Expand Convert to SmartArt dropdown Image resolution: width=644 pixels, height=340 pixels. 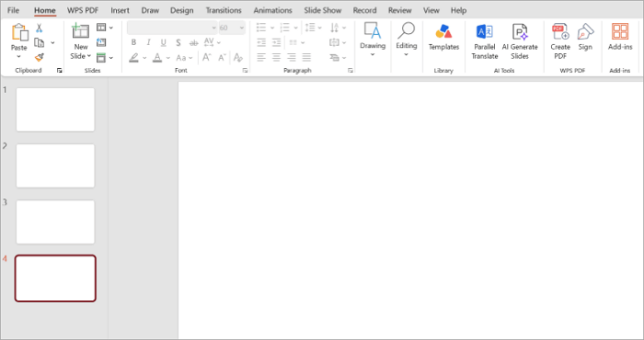click(344, 58)
